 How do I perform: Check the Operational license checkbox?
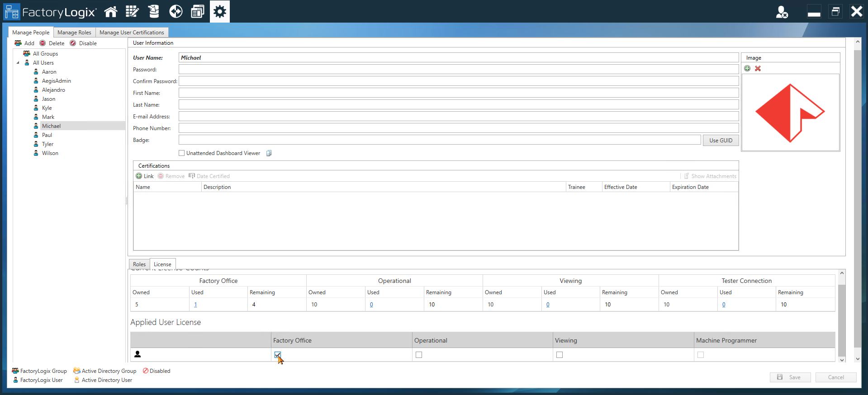[x=419, y=355]
